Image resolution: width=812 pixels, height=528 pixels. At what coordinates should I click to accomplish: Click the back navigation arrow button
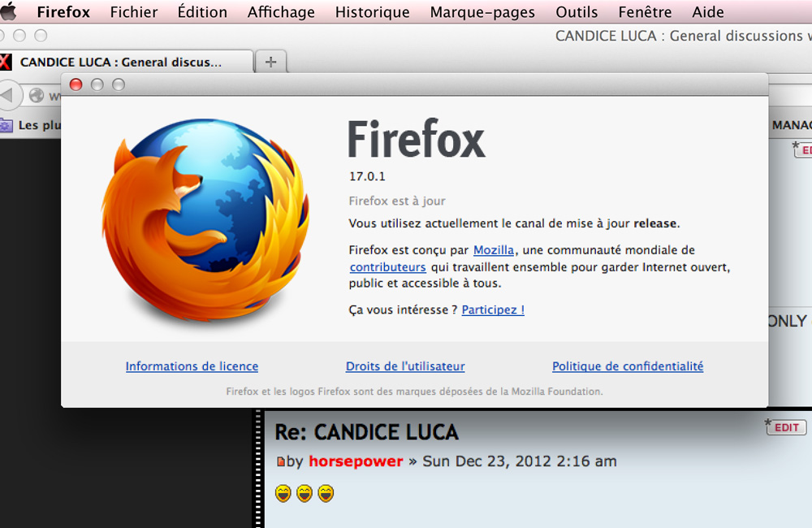click(x=8, y=95)
